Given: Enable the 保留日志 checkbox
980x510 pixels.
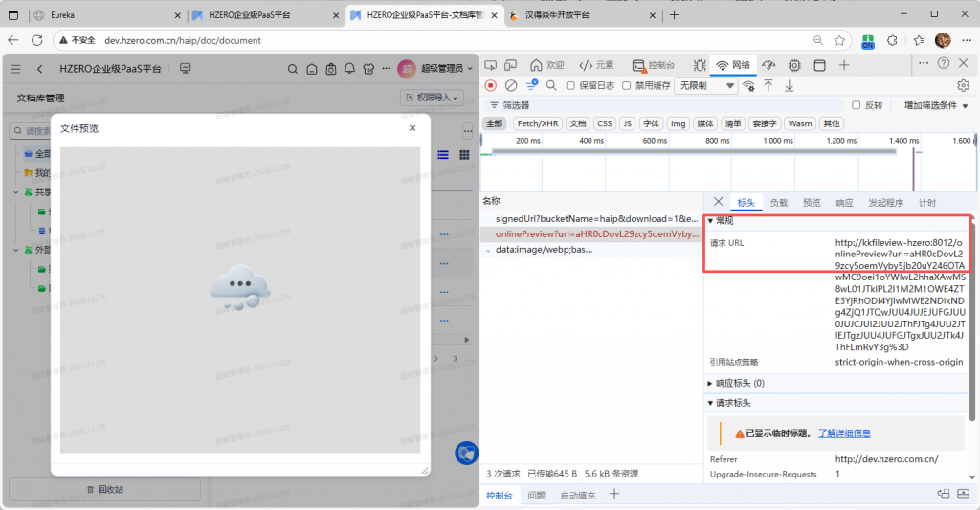Looking at the screenshot, I should pyautogui.click(x=571, y=85).
